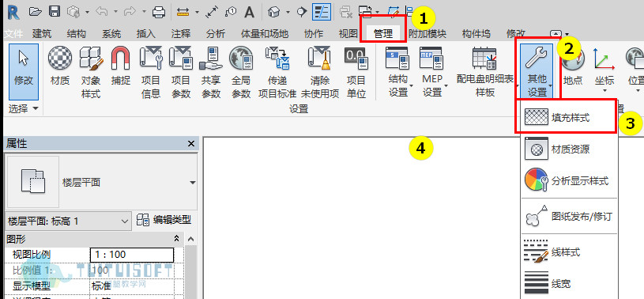Open the 文件 (File) tab
Image resolution: width=644 pixels, height=299 pixels.
click(x=13, y=34)
